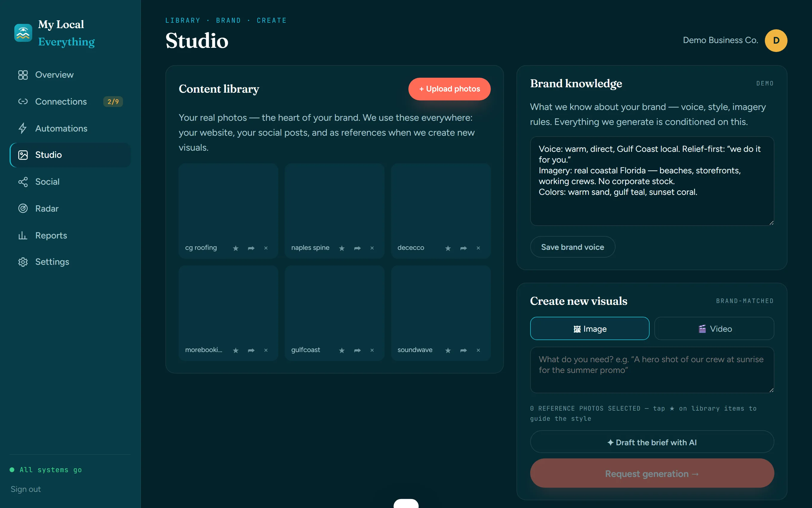Click Upload photos button

(x=449, y=89)
